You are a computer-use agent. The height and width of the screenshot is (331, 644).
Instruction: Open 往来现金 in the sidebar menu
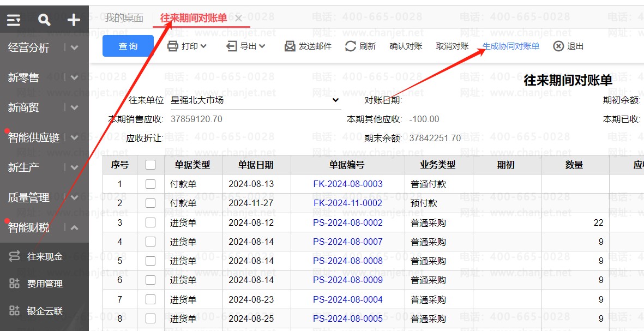(45, 257)
